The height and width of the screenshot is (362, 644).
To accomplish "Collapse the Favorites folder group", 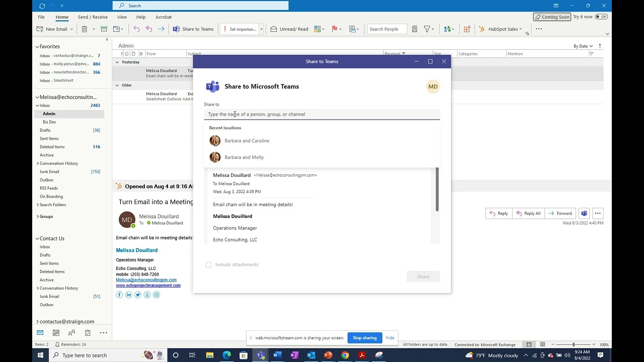I will [x=37, y=47].
